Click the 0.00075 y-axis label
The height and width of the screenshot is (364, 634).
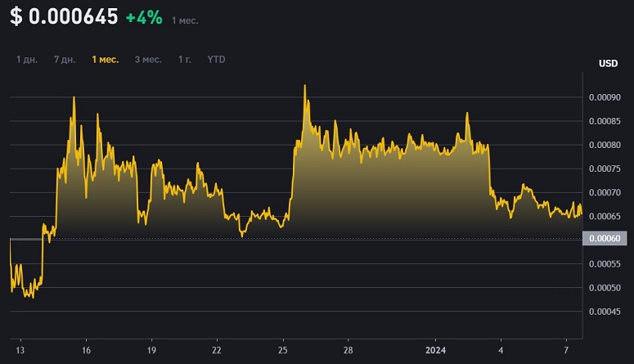point(605,169)
